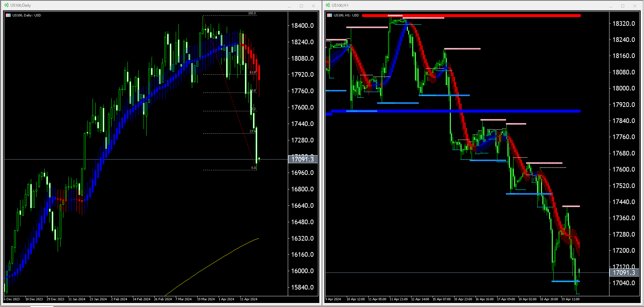Click the 17360.0 price level on H1 scale
Image resolution: width=644 pixels, height=307 pixels.
(x=624, y=218)
